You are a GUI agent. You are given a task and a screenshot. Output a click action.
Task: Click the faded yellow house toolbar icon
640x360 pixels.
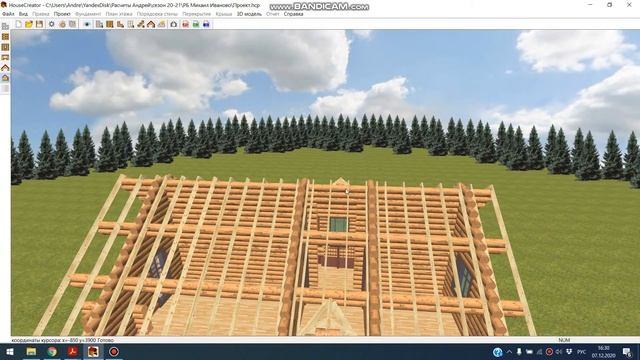(x=162, y=24)
